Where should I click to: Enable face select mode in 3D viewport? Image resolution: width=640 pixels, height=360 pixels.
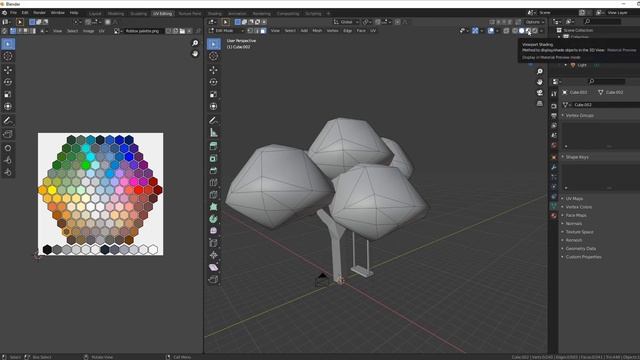(263, 31)
